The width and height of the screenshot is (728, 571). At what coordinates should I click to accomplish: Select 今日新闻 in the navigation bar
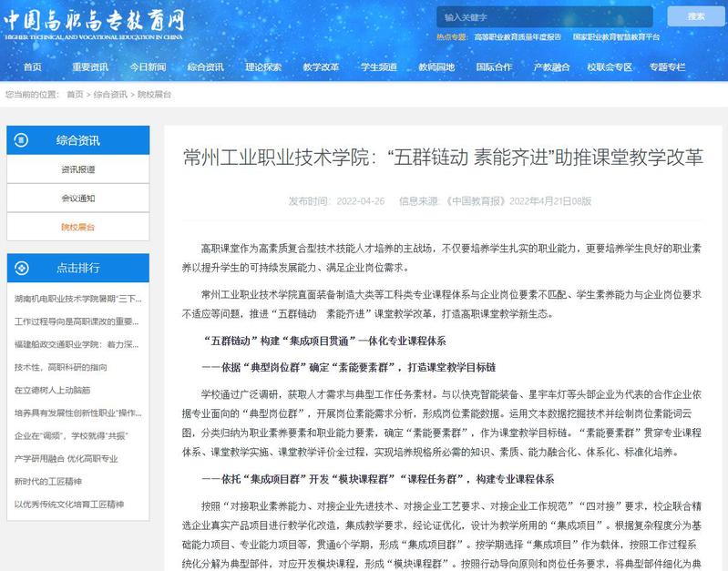[148, 67]
